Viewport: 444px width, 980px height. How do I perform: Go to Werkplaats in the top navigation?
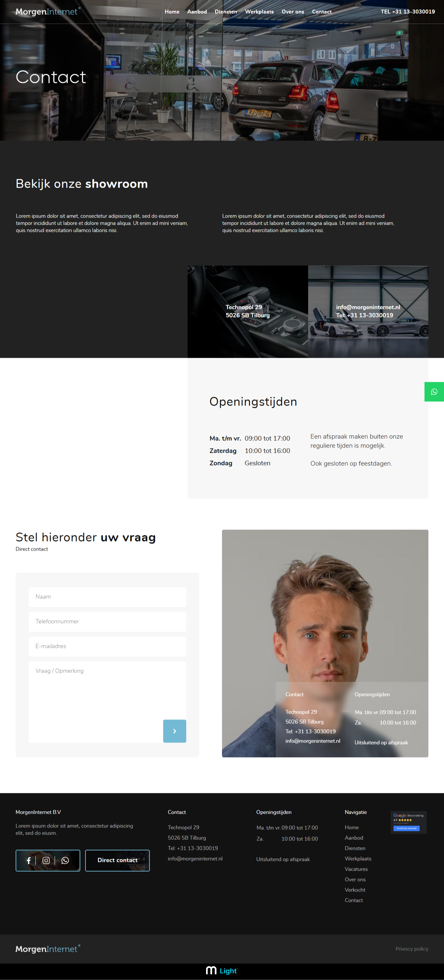click(259, 12)
